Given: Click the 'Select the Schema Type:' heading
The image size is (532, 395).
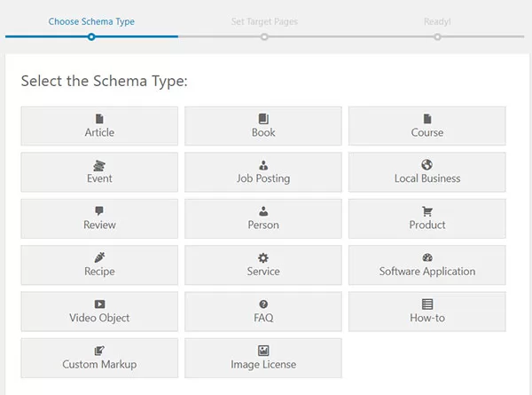Looking at the screenshot, I should pyautogui.click(x=104, y=82).
